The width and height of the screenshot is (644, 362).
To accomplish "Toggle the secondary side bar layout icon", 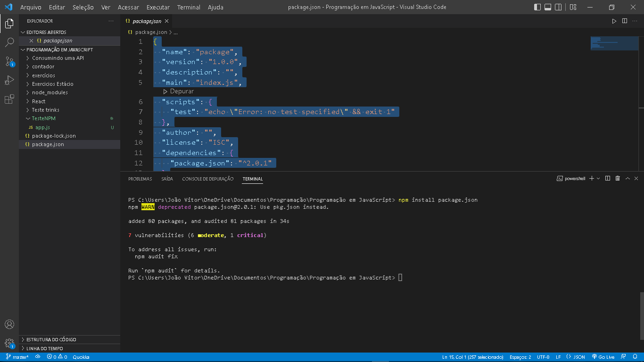I will pos(558,7).
